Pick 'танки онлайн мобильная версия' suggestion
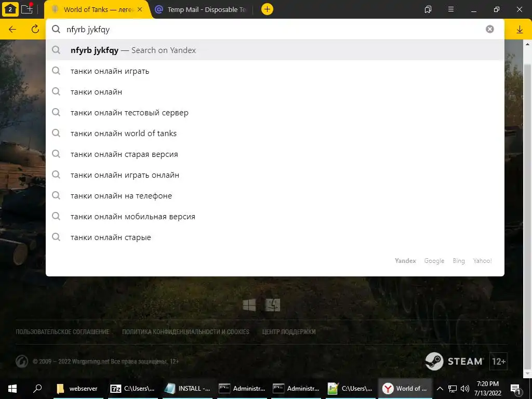The image size is (532, 399). click(x=275, y=217)
